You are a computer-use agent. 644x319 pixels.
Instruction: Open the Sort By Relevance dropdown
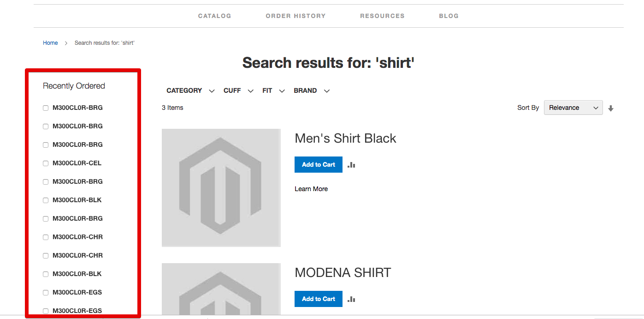point(573,108)
